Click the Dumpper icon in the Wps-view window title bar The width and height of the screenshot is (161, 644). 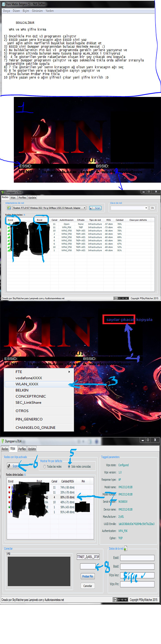coord(3,441)
